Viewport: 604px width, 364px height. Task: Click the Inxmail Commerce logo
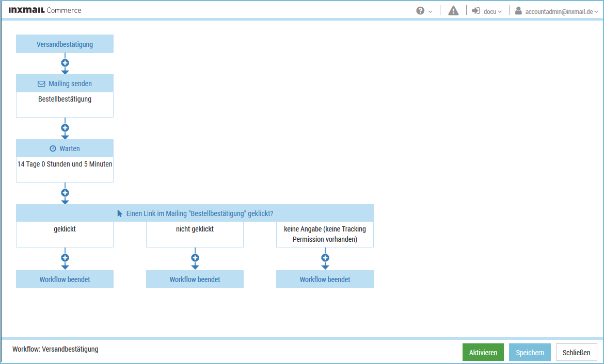click(45, 10)
